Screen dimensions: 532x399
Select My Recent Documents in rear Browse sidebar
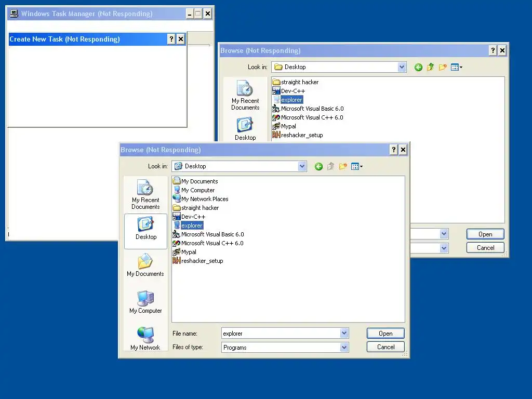245,96
